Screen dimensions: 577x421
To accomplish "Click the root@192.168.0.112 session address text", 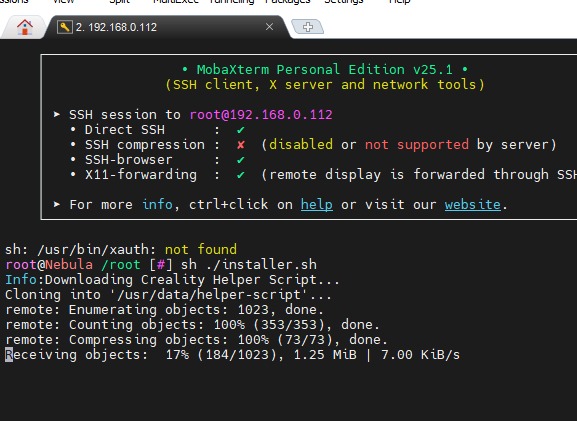I will coord(261,114).
